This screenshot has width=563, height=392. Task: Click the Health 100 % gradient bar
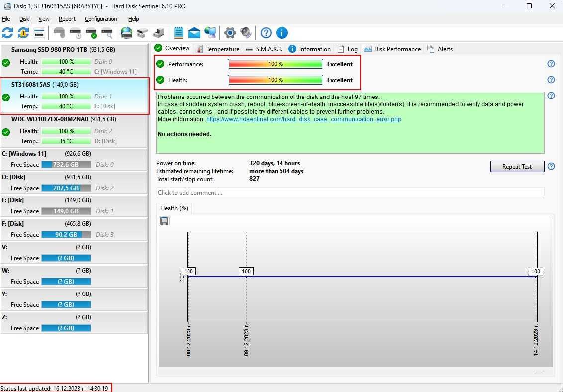(x=276, y=80)
